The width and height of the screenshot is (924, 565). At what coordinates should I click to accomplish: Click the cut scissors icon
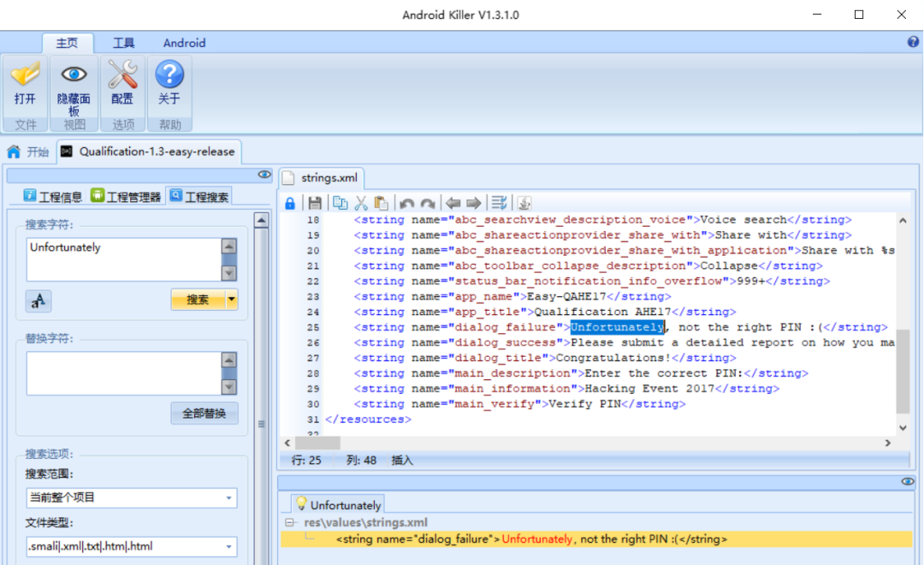click(x=361, y=204)
